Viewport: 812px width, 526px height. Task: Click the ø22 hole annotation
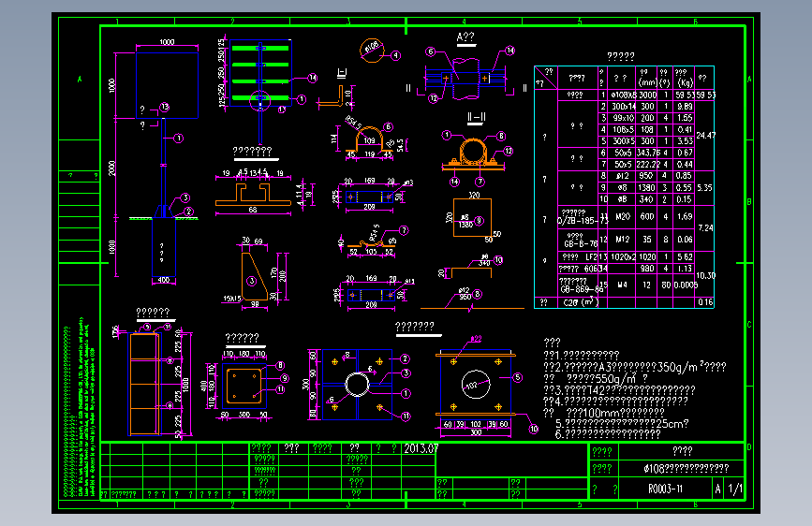click(476, 339)
